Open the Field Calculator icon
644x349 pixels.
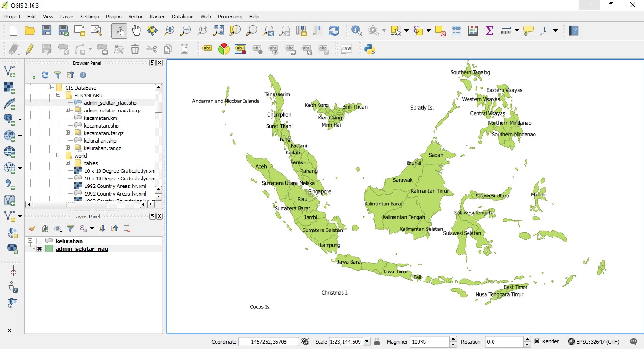[x=473, y=30]
